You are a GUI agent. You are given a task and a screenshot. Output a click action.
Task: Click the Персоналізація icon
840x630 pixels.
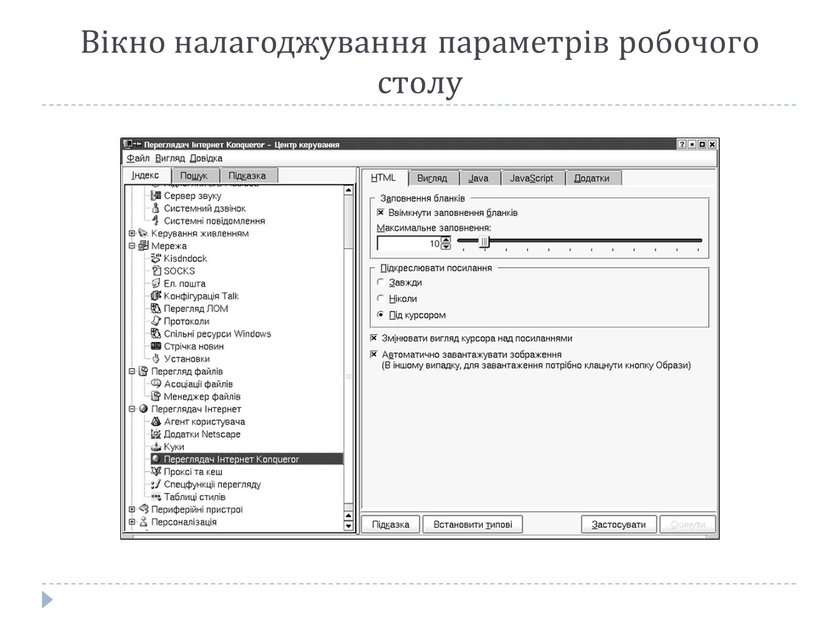pyautogui.click(x=143, y=522)
